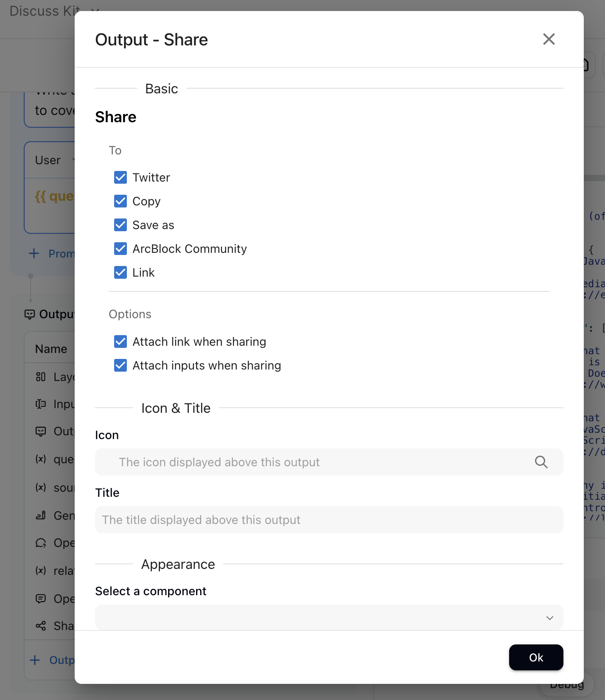Close the Output - Share dialog

click(549, 39)
